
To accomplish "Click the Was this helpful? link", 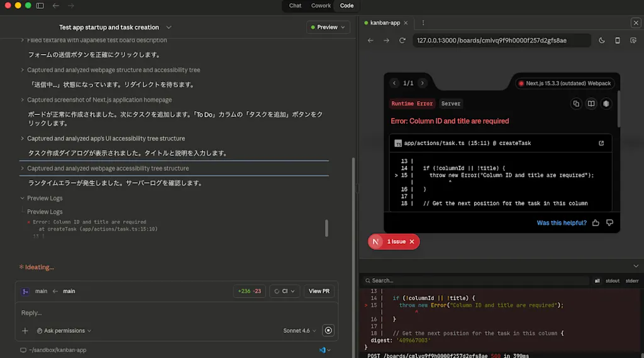I will [562, 223].
